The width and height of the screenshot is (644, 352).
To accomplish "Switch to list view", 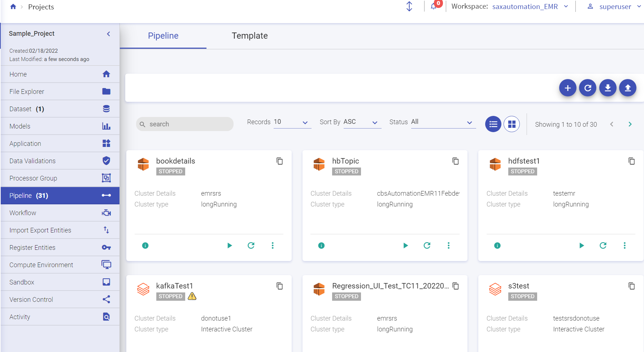I will tap(493, 124).
